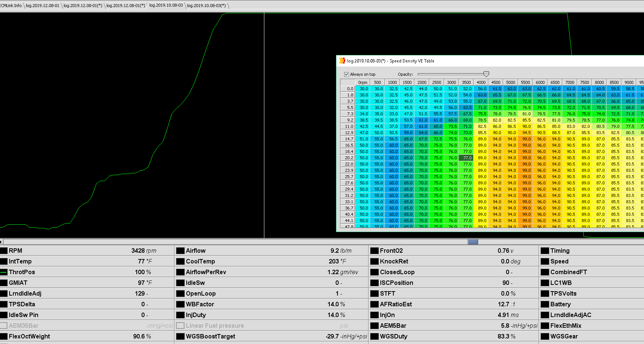
Task: Click the WGSDuty value 83.3 %
Action: point(506,336)
